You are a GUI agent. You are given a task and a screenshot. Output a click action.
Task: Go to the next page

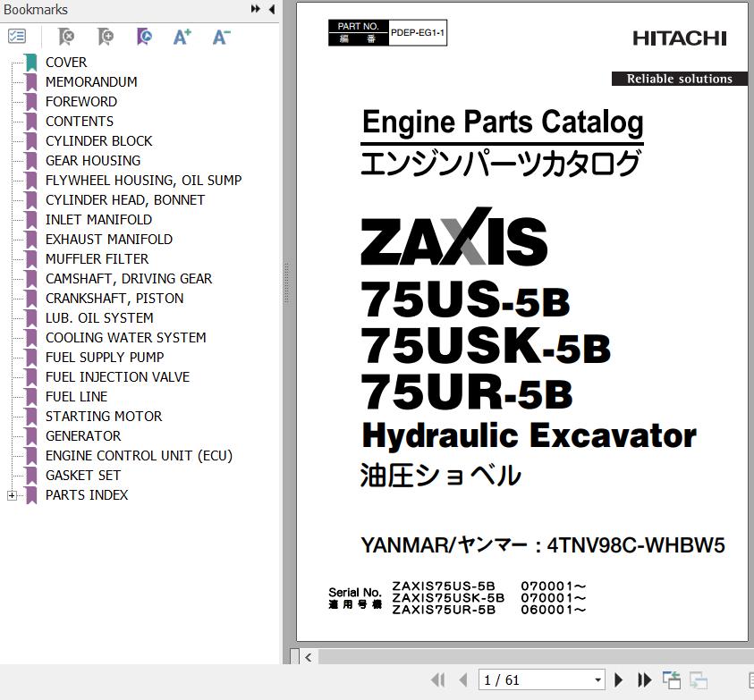coord(618,679)
